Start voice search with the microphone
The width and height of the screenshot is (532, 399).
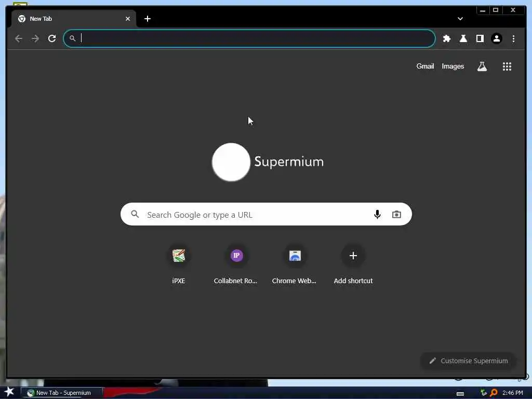(x=377, y=215)
